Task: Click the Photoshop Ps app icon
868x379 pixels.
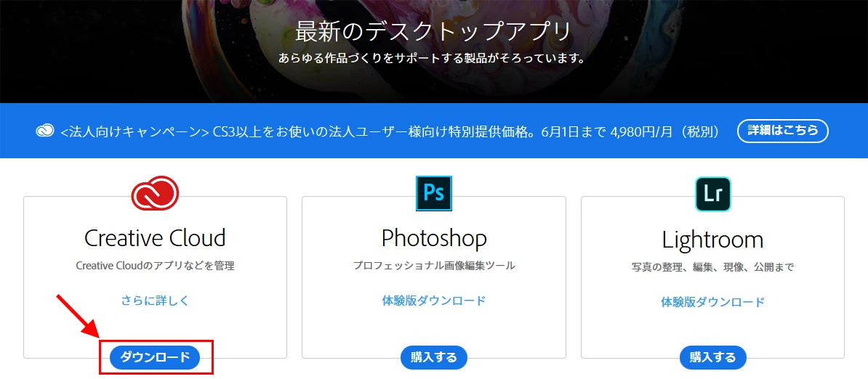Action: click(x=434, y=193)
